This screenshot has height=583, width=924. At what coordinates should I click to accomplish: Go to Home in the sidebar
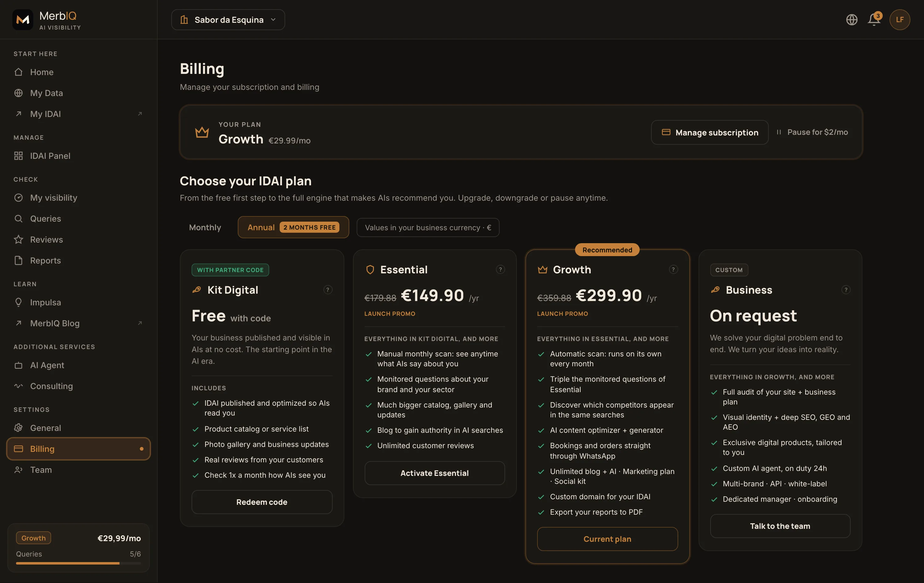78,72
